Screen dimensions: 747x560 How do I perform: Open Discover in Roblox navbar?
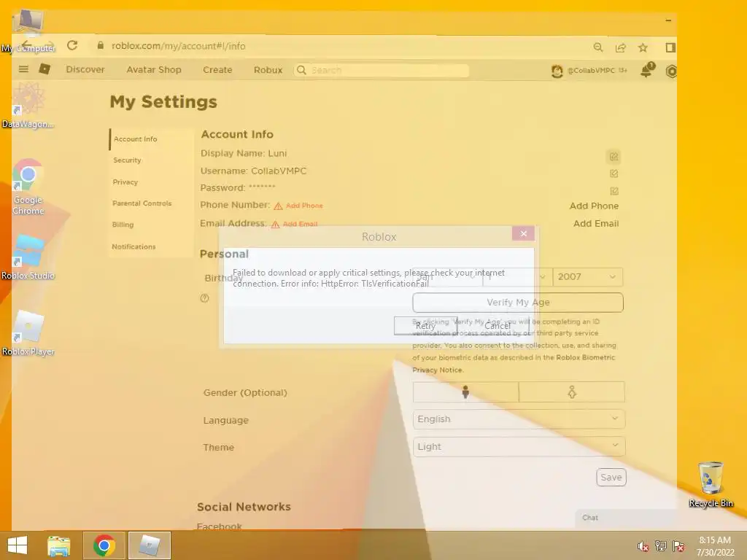[x=85, y=69]
